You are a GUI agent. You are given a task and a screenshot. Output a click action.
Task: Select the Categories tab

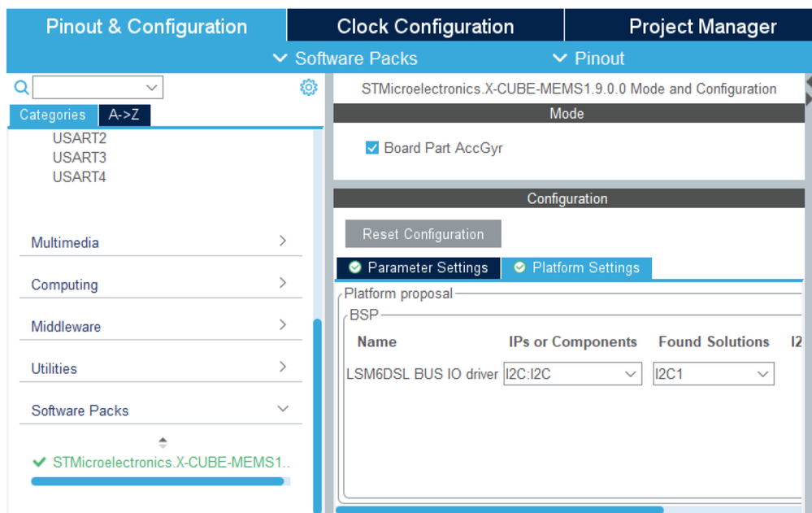coord(53,115)
